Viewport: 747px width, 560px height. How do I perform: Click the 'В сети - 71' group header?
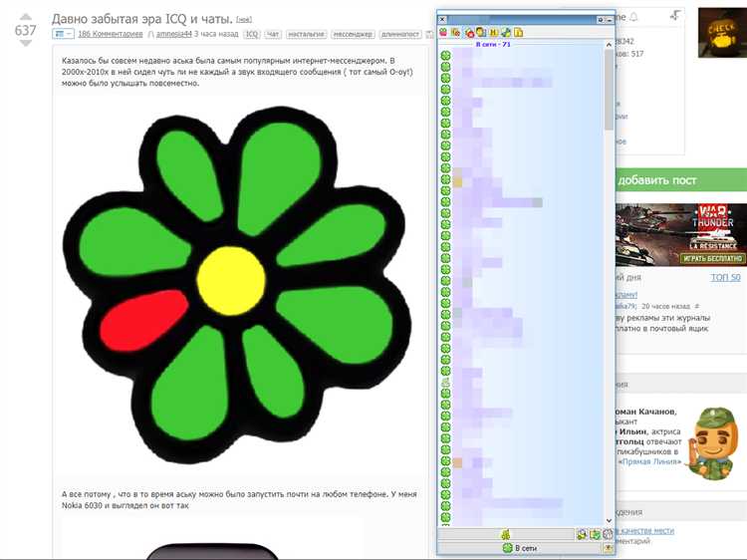pos(493,44)
